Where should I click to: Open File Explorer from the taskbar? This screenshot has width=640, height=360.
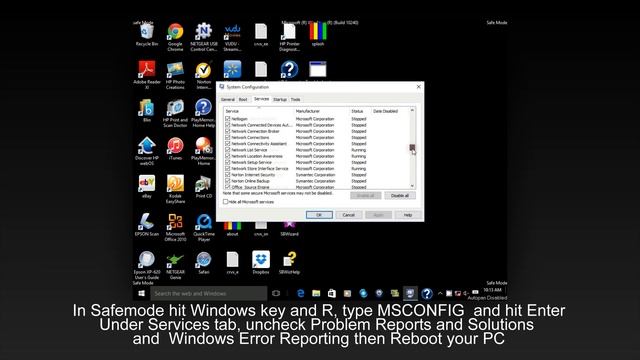click(316, 293)
